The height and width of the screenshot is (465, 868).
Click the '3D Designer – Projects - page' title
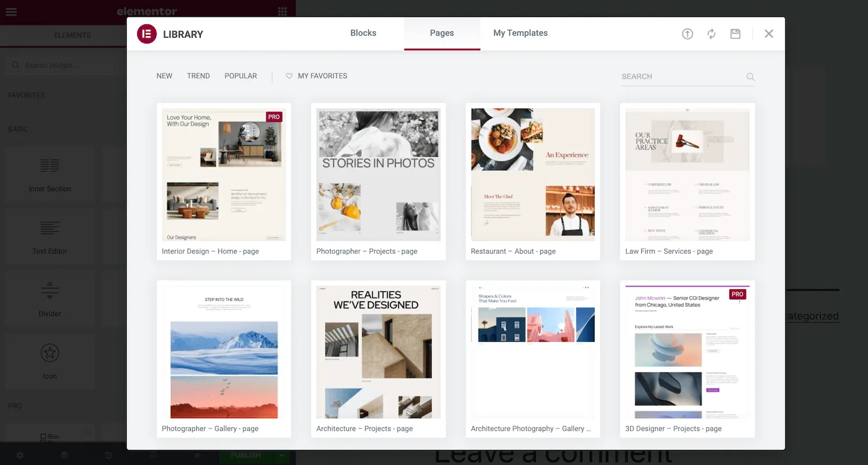point(674,429)
